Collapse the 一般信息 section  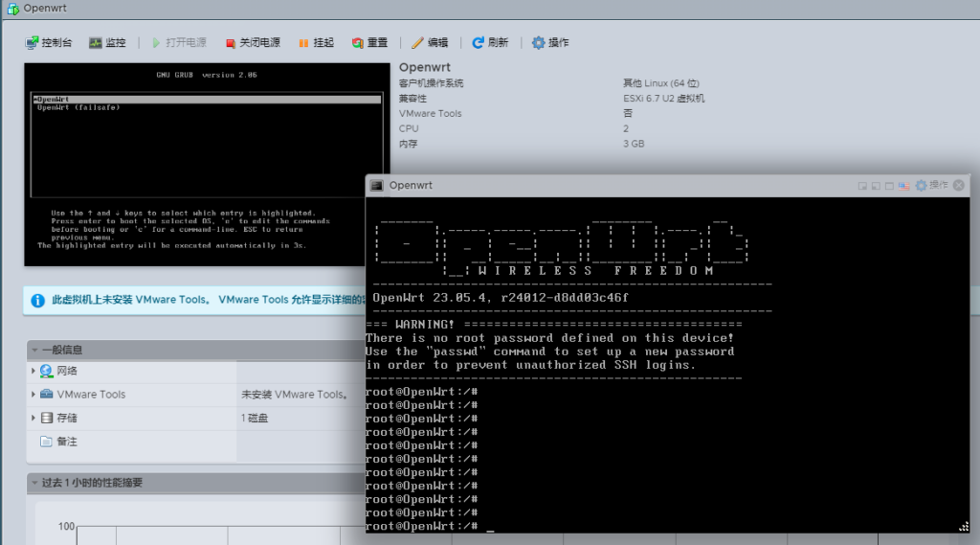35,350
